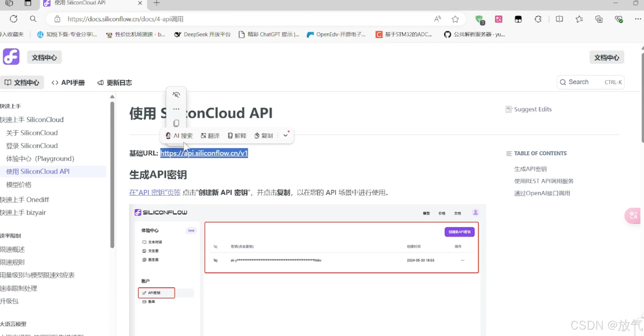Open 速率限制处理 in sidebar
644x336 pixels.
19,288
